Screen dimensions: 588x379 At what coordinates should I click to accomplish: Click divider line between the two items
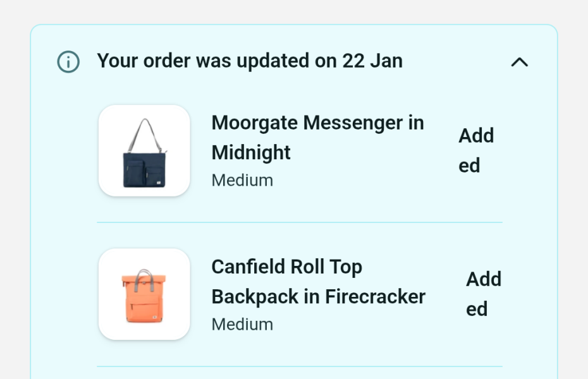(x=299, y=222)
